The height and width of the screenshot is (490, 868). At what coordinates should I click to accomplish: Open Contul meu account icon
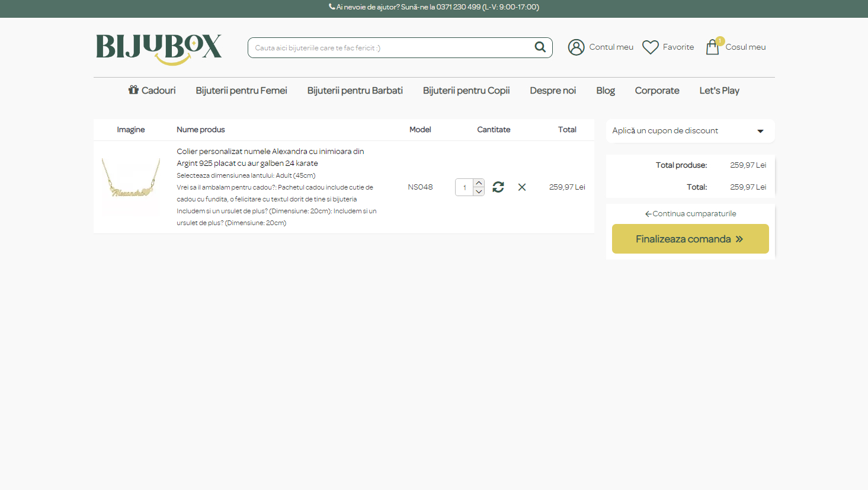[x=576, y=47]
